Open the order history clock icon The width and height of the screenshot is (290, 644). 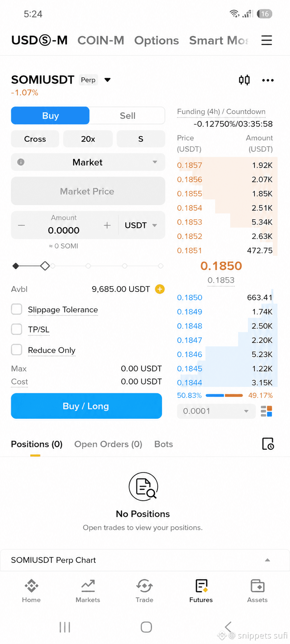(268, 444)
